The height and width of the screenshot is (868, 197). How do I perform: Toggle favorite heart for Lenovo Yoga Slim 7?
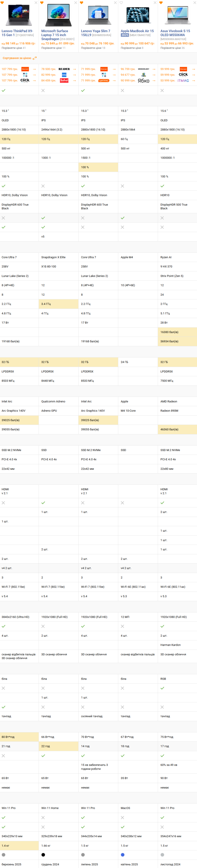tap(81, 3)
